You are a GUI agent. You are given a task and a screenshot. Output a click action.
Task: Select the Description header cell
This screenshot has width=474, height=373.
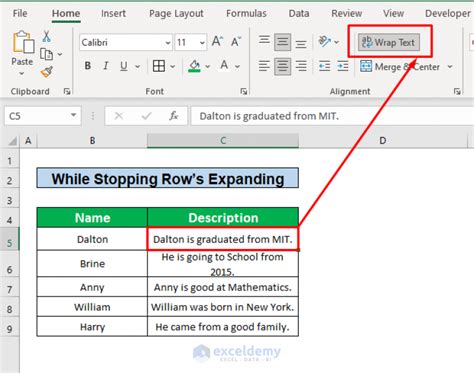click(223, 218)
